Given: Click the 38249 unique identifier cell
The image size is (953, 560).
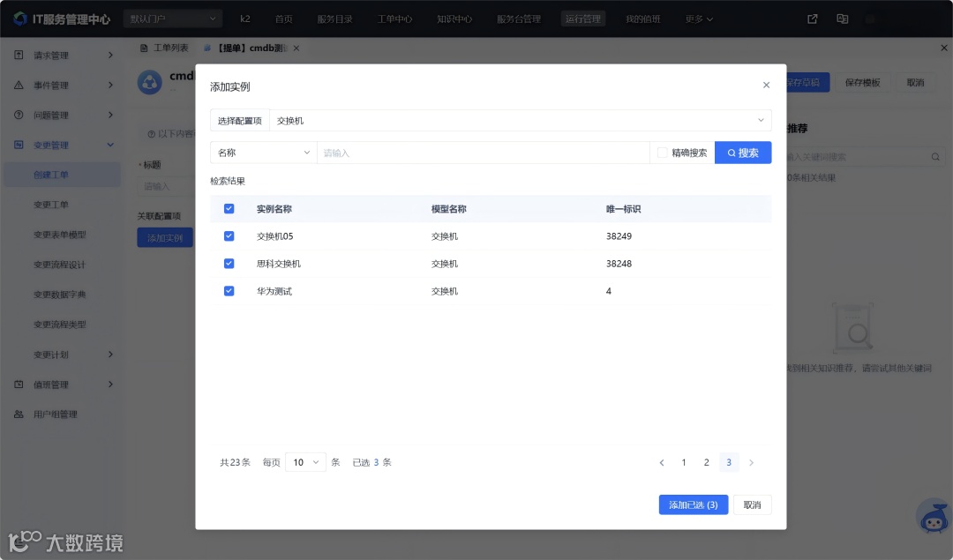Looking at the screenshot, I should coord(619,236).
